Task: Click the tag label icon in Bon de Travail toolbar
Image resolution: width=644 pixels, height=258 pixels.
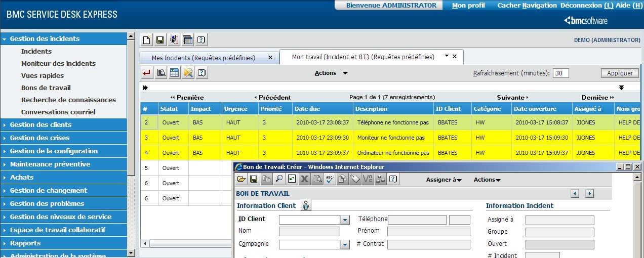Action: tap(355, 179)
